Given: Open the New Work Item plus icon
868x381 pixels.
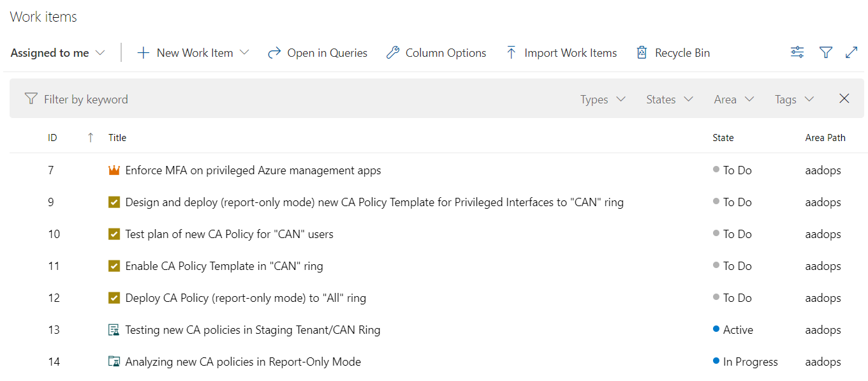Looking at the screenshot, I should (x=143, y=53).
